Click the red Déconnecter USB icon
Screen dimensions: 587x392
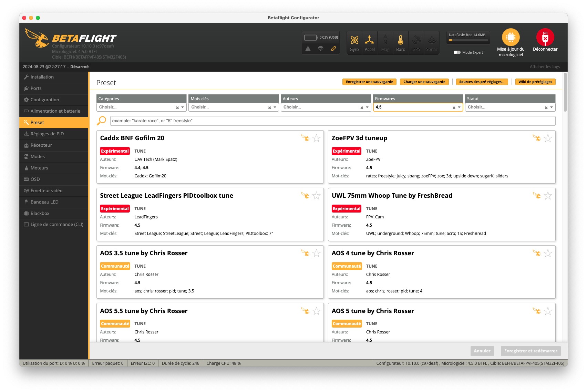click(x=545, y=37)
